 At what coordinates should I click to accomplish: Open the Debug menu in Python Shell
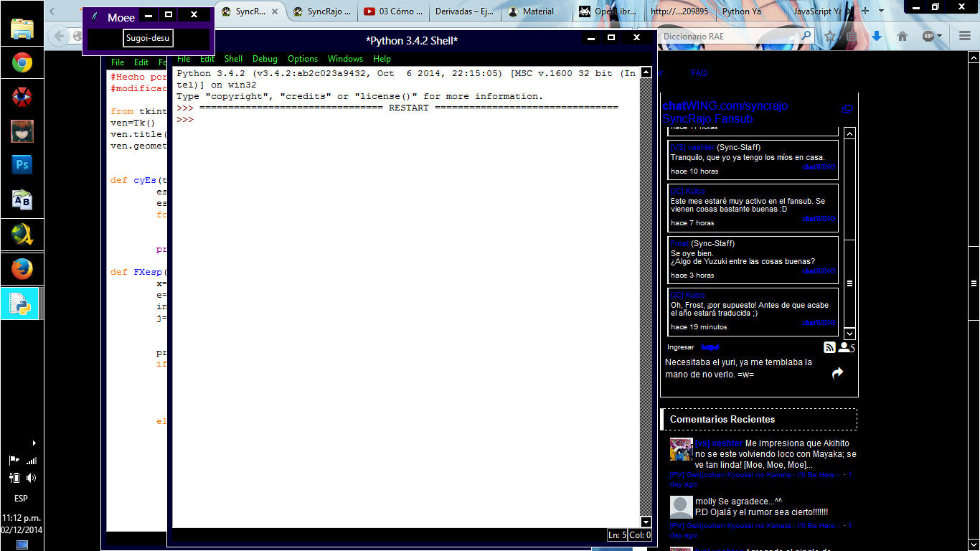point(265,59)
